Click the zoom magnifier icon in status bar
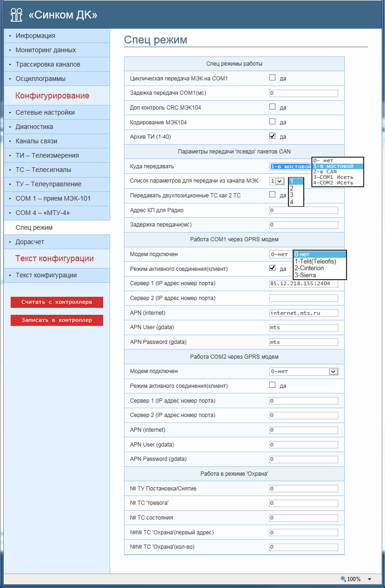 click(343, 579)
